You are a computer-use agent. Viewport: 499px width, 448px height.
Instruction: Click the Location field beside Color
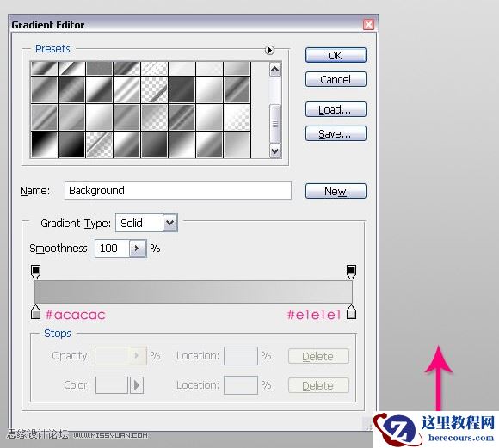[x=241, y=385]
